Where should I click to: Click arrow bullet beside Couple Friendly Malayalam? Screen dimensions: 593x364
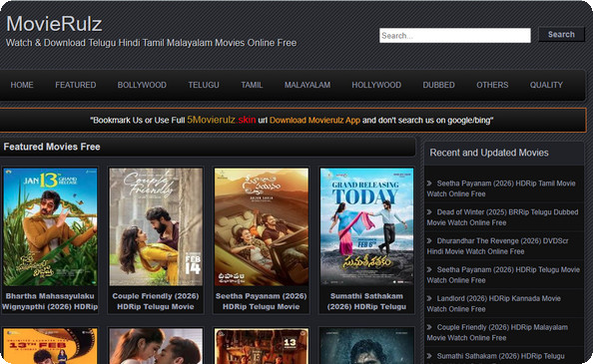(429, 327)
